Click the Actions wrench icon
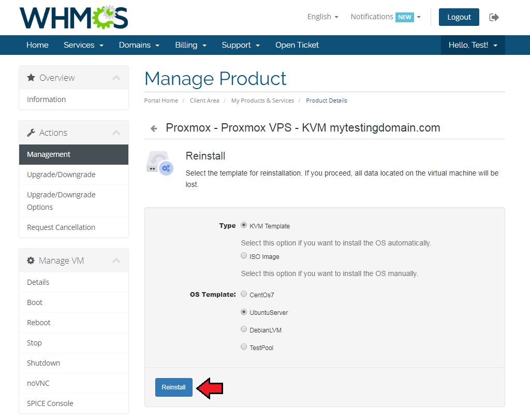Screen dimensions: 530x420 (31, 133)
